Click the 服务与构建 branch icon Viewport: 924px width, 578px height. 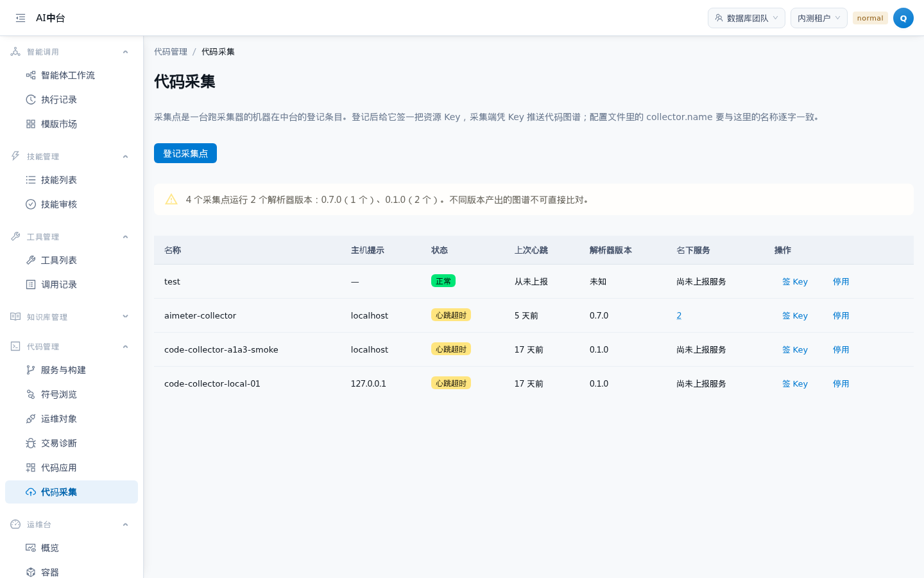[x=31, y=370]
